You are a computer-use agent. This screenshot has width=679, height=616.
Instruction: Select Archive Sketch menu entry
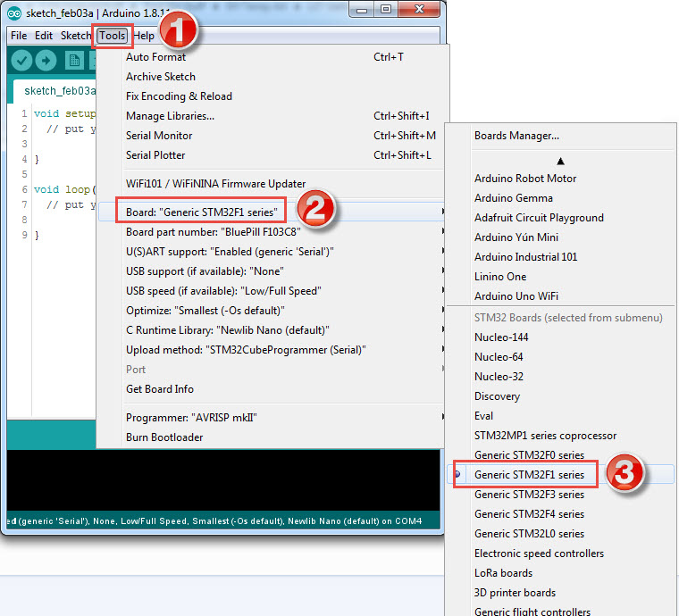click(272, 77)
